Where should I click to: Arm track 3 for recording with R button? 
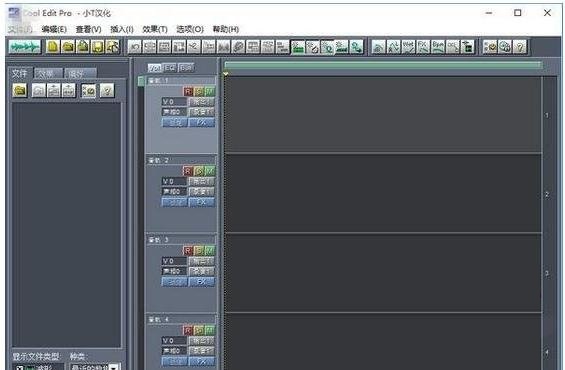pos(188,250)
